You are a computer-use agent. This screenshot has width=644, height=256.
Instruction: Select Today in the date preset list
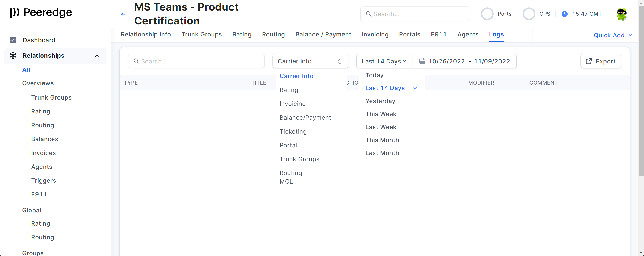[x=374, y=75]
